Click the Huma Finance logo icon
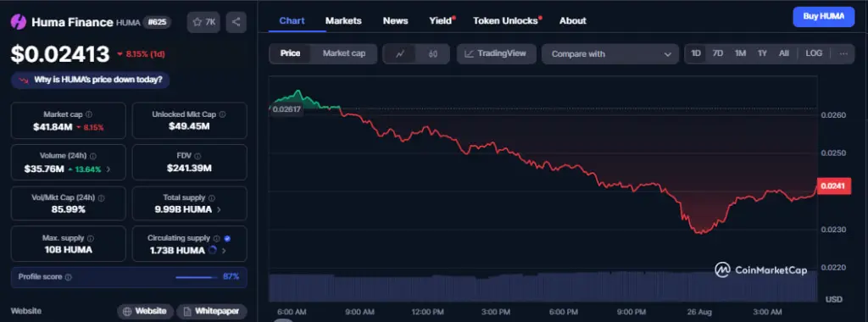868x322 pixels. pyautogui.click(x=19, y=22)
